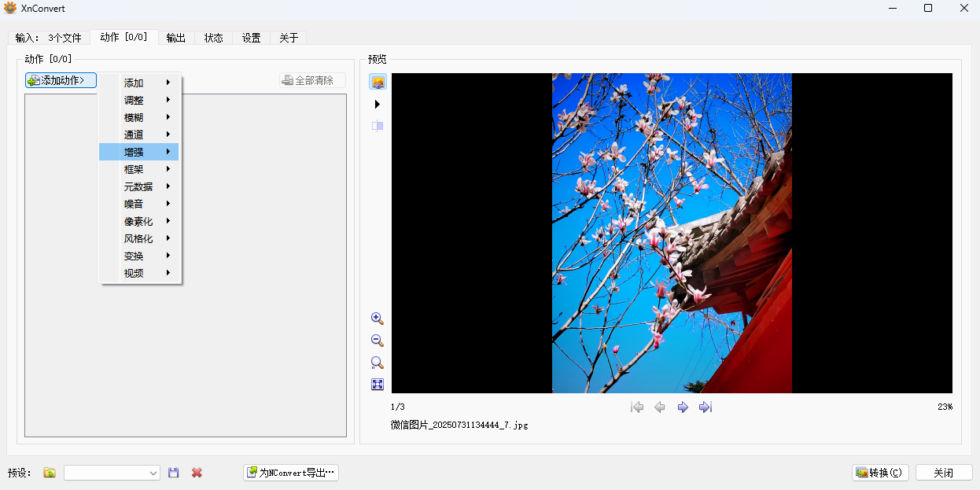The height and width of the screenshot is (490, 980).
Task: Click the 为NConvert导出 button
Action: (x=290, y=472)
